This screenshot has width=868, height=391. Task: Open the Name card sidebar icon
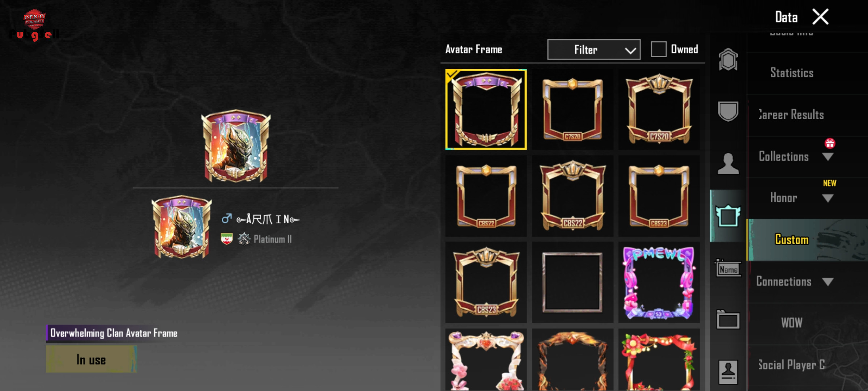[x=728, y=268]
